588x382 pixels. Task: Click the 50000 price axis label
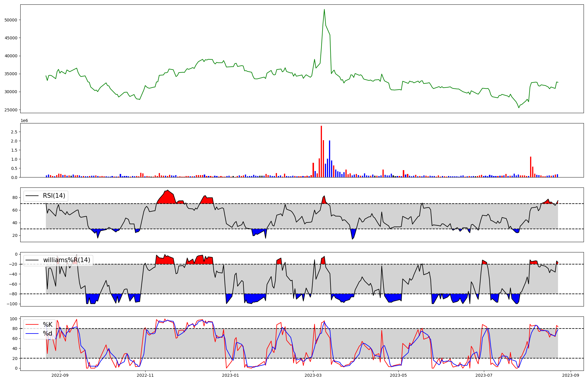(x=11, y=20)
